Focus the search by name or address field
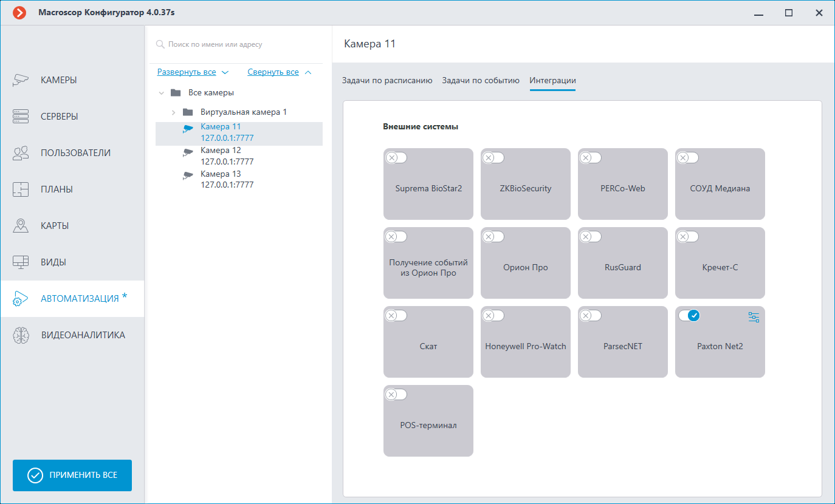 (x=237, y=44)
